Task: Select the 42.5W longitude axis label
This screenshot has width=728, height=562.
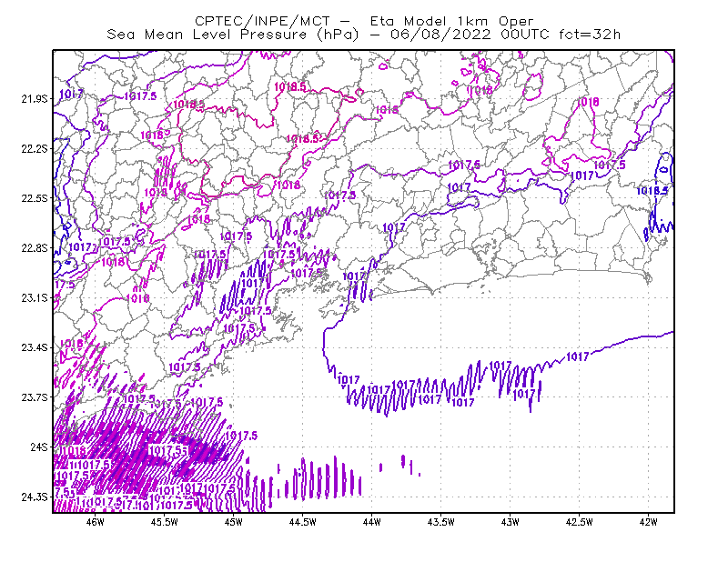Action: [x=579, y=522]
